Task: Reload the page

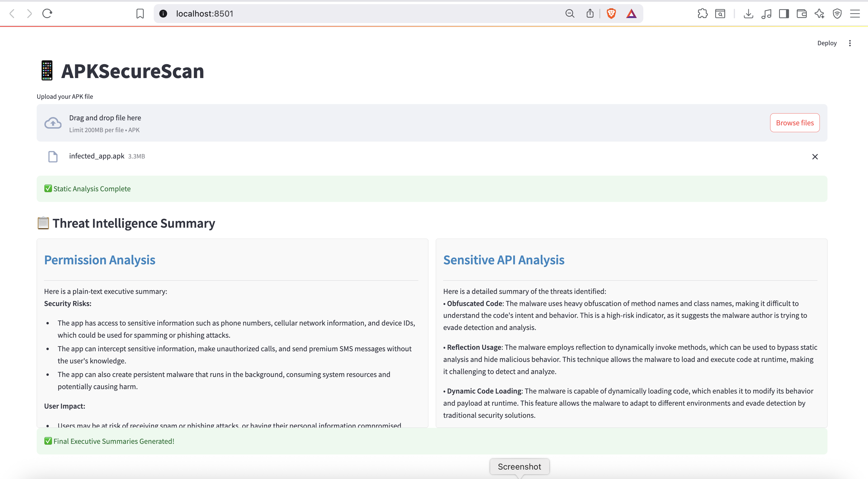Action: pos(47,14)
